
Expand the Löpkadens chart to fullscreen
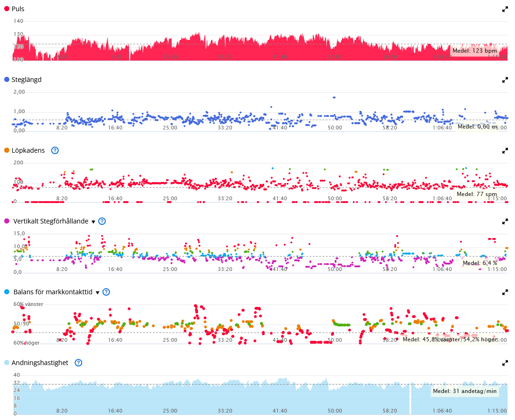(505, 150)
